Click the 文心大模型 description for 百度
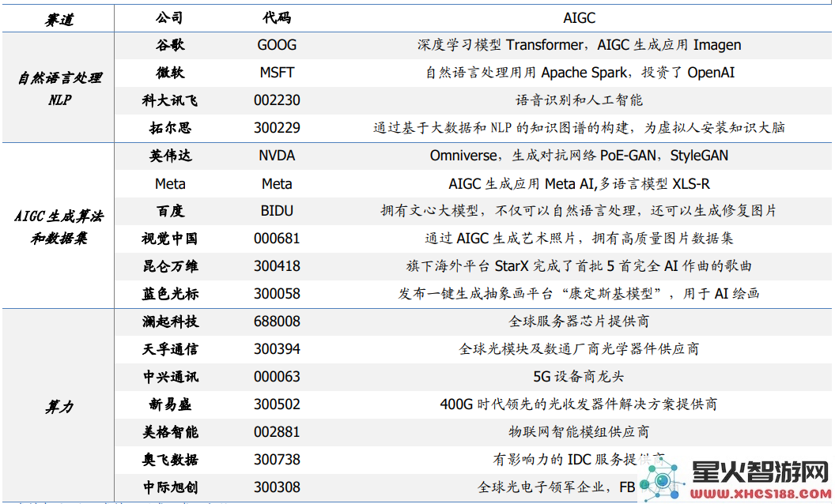Viewport: 835px width, 504px height. coord(578,211)
